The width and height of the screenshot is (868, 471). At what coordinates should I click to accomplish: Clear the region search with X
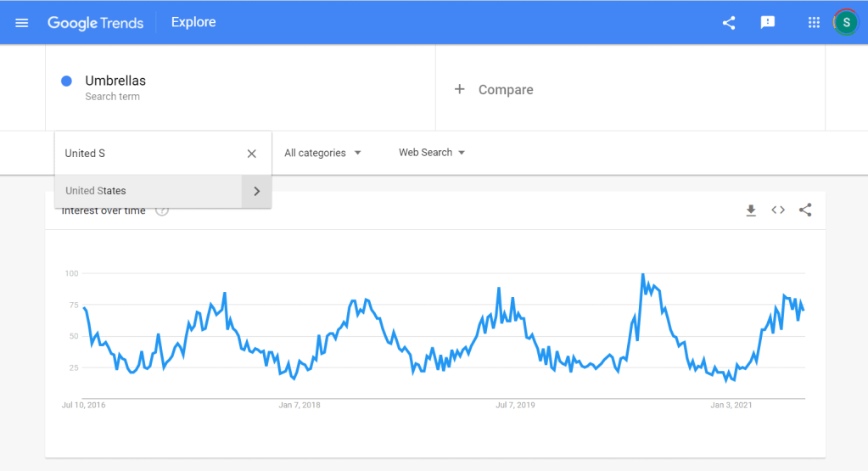[x=251, y=154]
